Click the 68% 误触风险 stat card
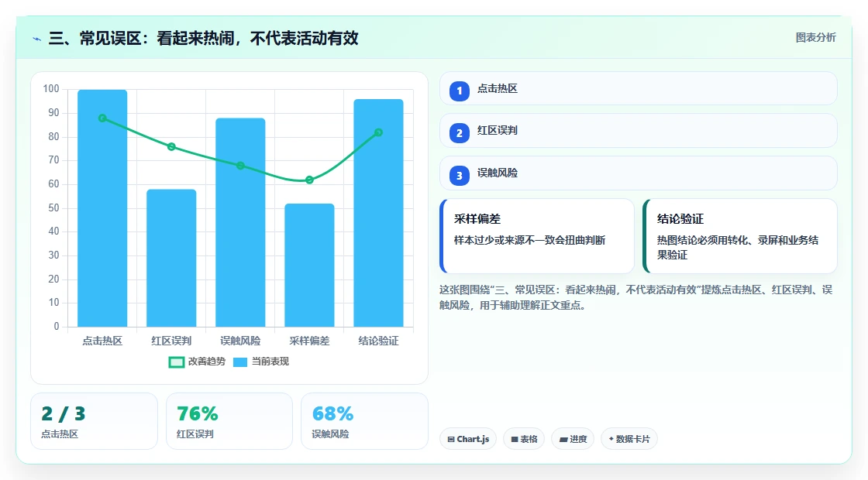This screenshot has width=868, height=480. pyautogui.click(x=364, y=421)
